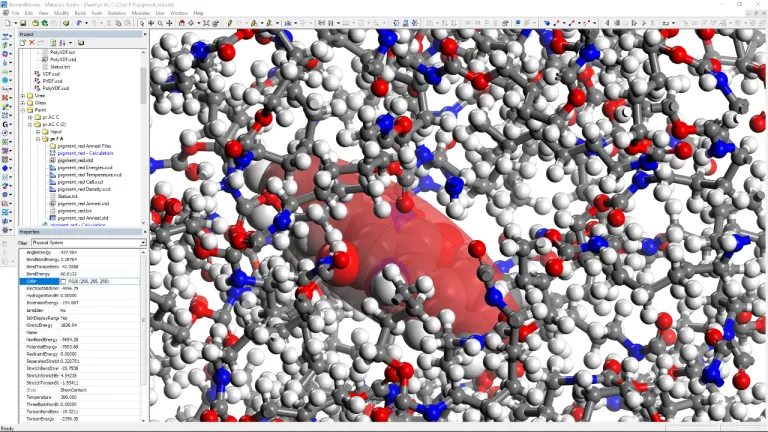Expand the Glass folder node
Screen dimensions: 768x432
click(x=23, y=102)
